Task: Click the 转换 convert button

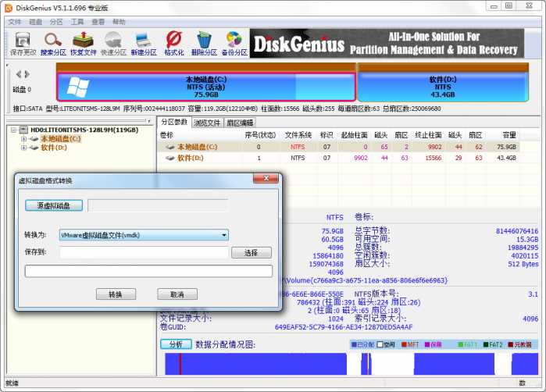Action: (116, 294)
